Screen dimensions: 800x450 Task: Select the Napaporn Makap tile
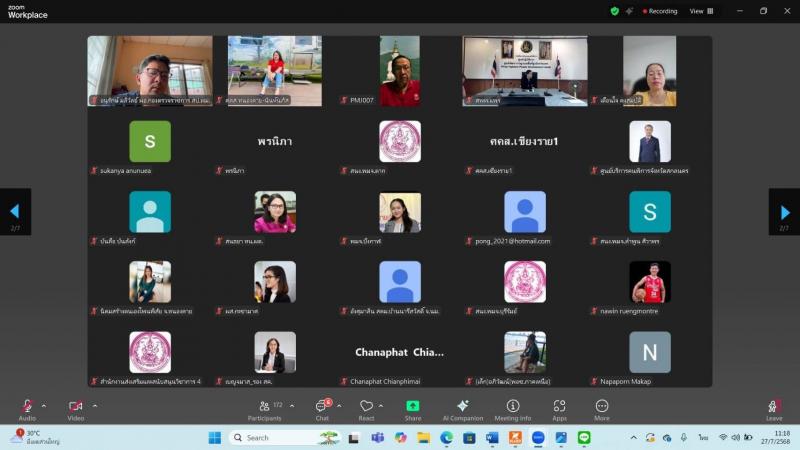click(650, 358)
